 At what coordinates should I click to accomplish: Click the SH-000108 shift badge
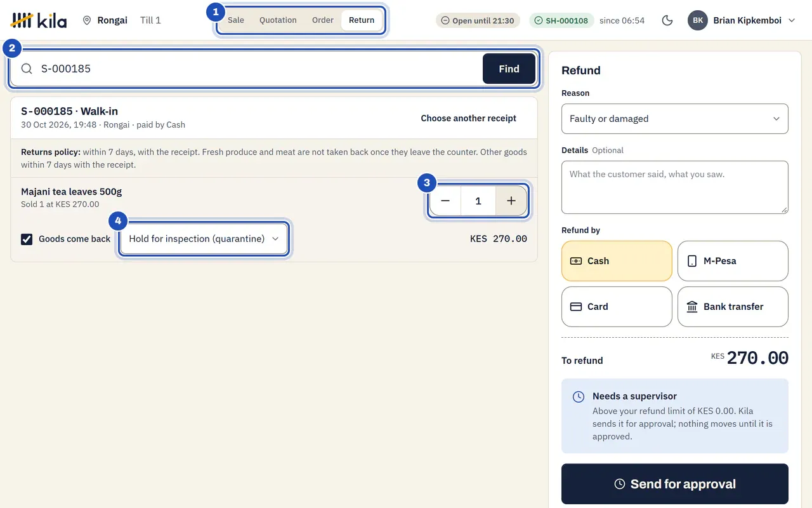click(x=562, y=20)
